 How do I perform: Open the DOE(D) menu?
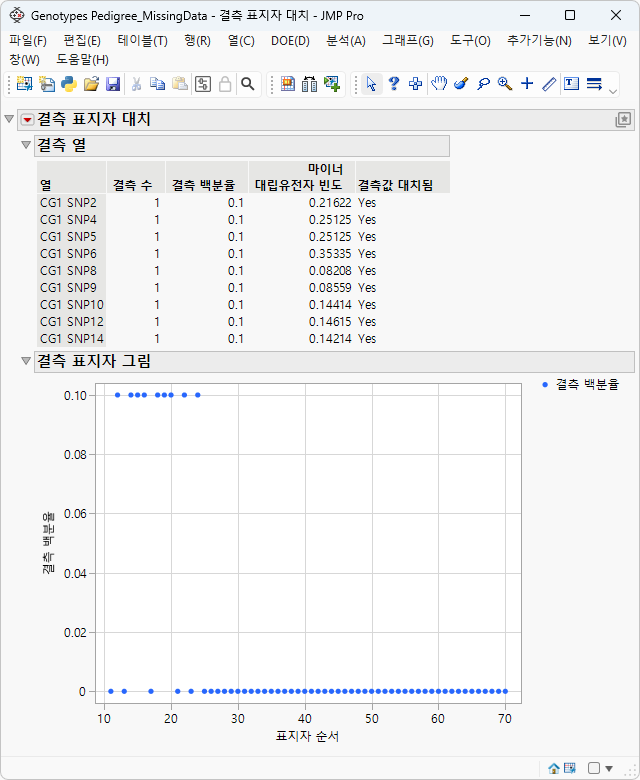[290, 41]
